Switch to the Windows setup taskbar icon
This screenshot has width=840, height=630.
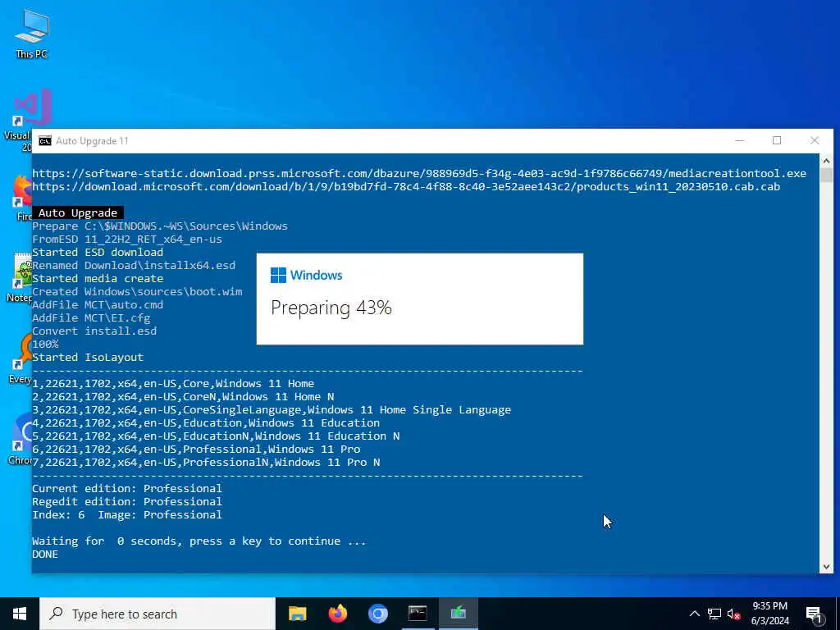(x=458, y=614)
